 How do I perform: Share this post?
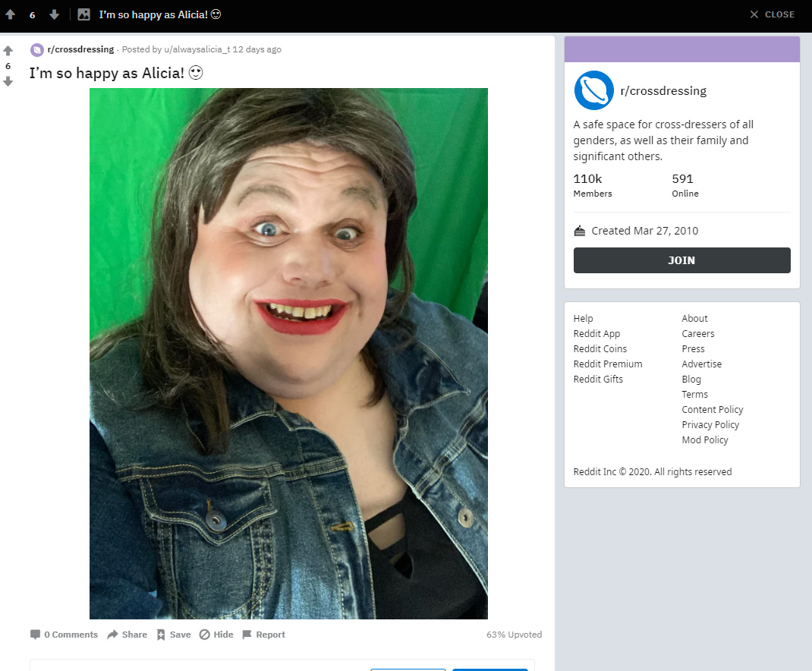[127, 635]
